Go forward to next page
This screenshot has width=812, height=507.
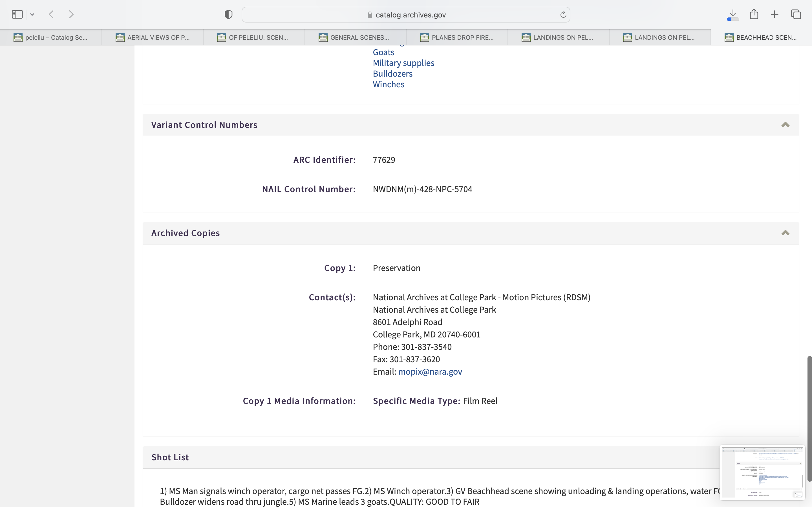coord(71,14)
